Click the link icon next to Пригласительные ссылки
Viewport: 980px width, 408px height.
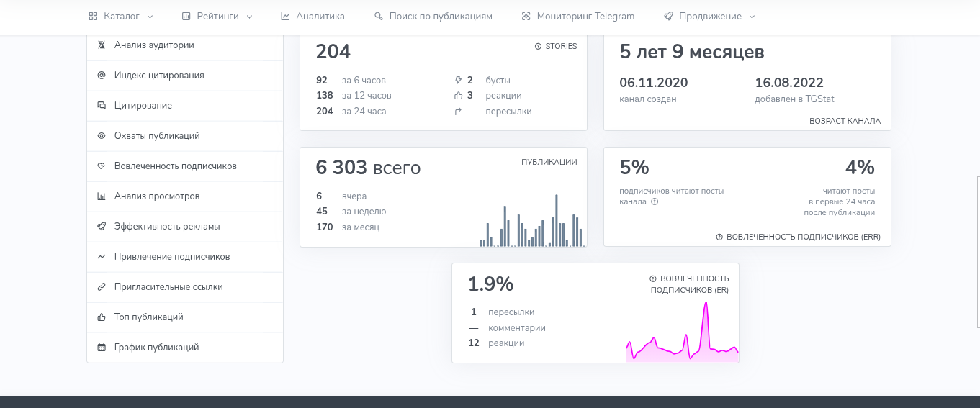click(x=102, y=286)
